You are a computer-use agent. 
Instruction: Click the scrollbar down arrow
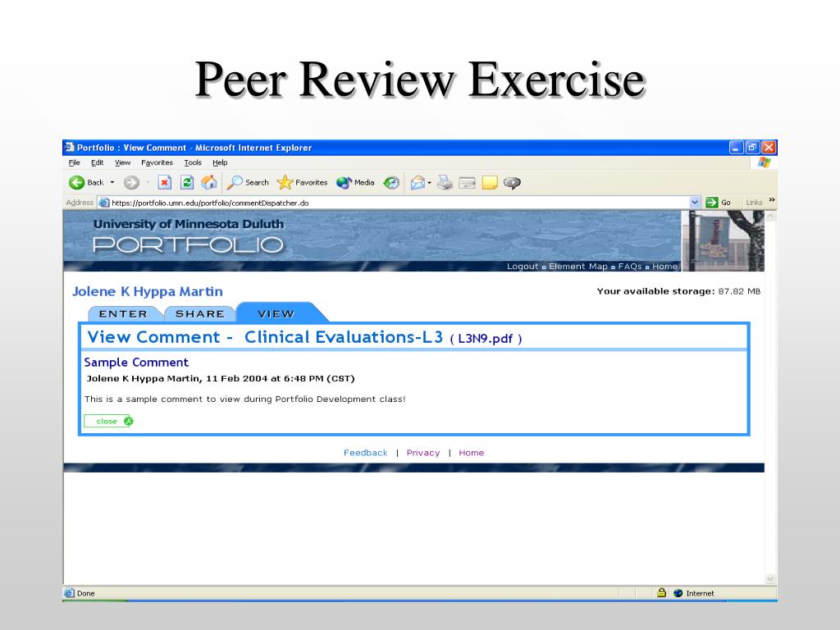click(x=771, y=578)
